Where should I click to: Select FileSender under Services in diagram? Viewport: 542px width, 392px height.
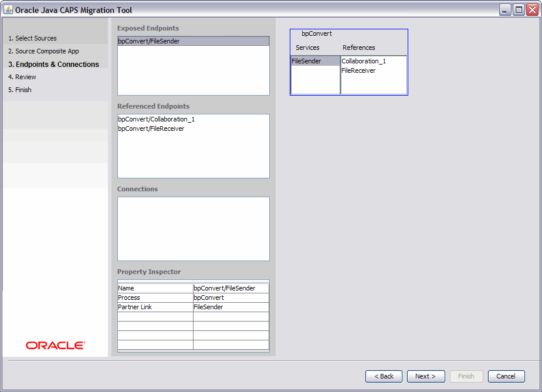pos(316,61)
